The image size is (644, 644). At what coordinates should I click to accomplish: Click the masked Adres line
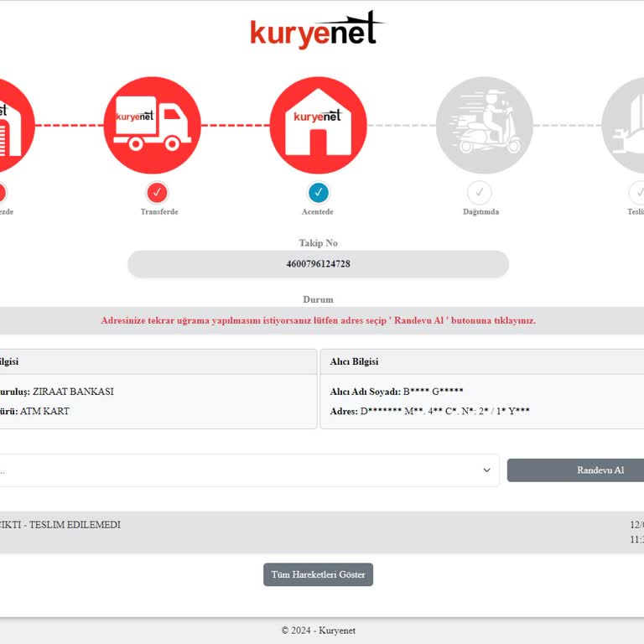click(429, 411)
